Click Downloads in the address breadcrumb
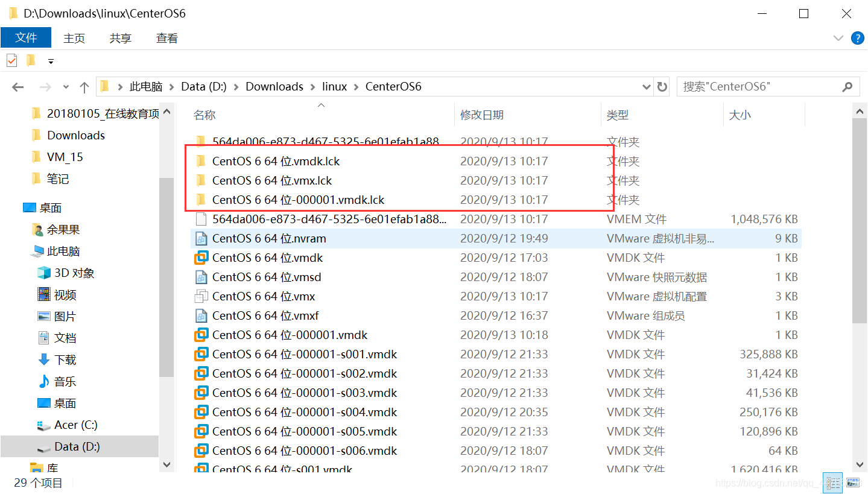Viewport: 868px width, 494px height. [274, 86]
